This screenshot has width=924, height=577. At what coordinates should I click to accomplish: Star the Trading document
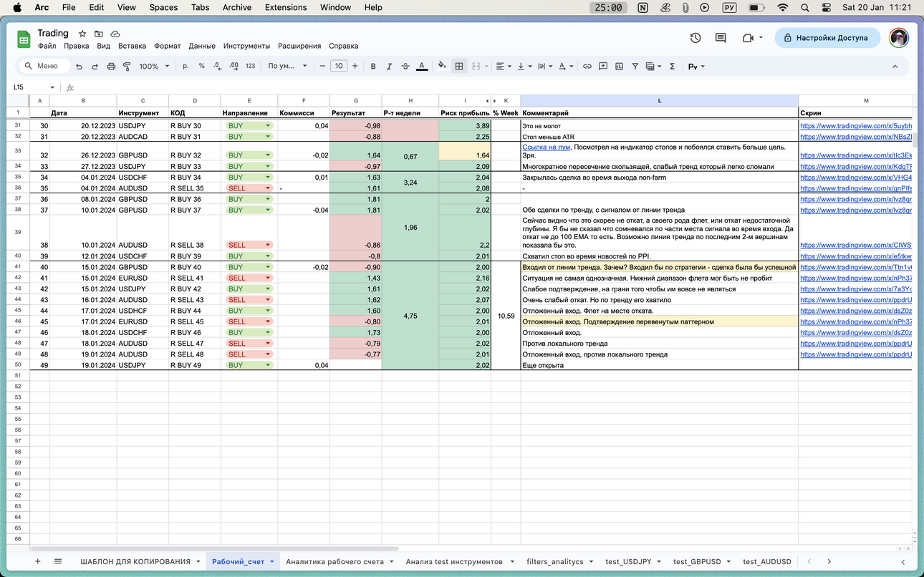click(x=82, y=34)
